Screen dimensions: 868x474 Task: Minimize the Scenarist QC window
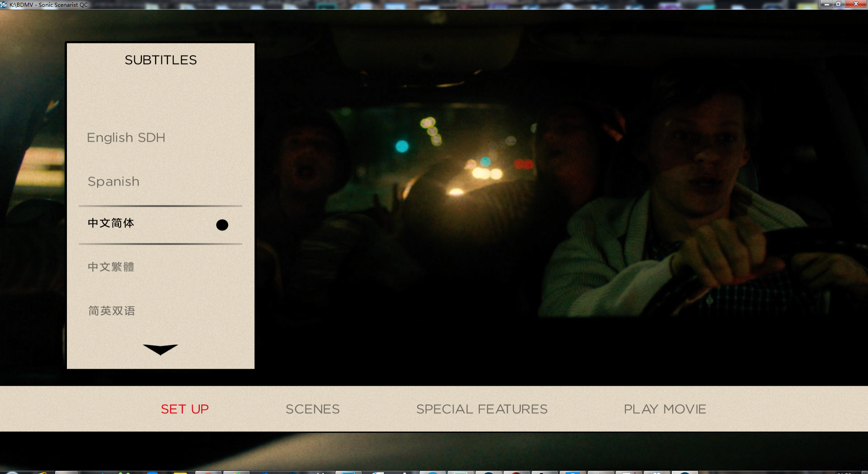(x=827, y=4)
